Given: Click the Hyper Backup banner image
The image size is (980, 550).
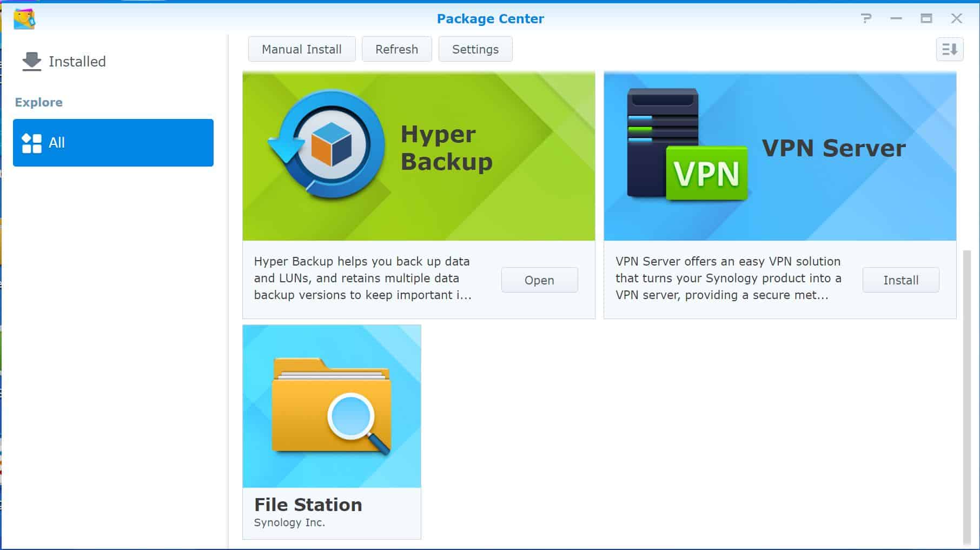Looking at the screenshot, I should 419,156.
